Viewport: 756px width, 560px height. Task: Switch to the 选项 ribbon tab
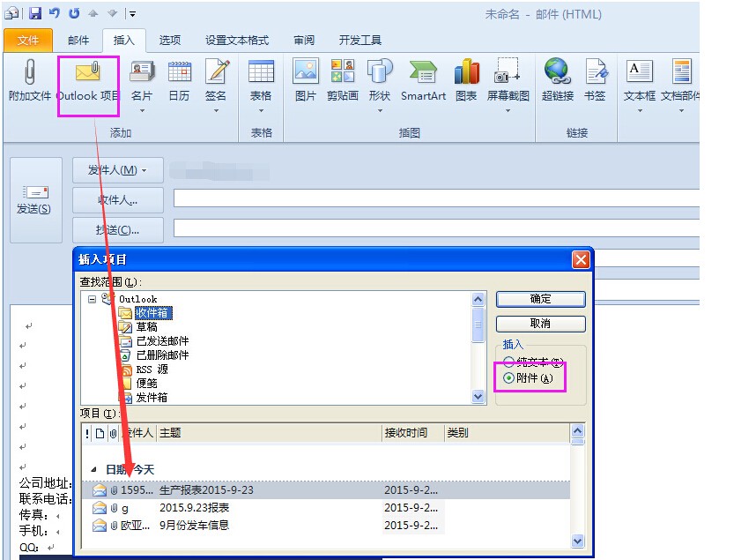pyautogui.click(x=169, y=40)
